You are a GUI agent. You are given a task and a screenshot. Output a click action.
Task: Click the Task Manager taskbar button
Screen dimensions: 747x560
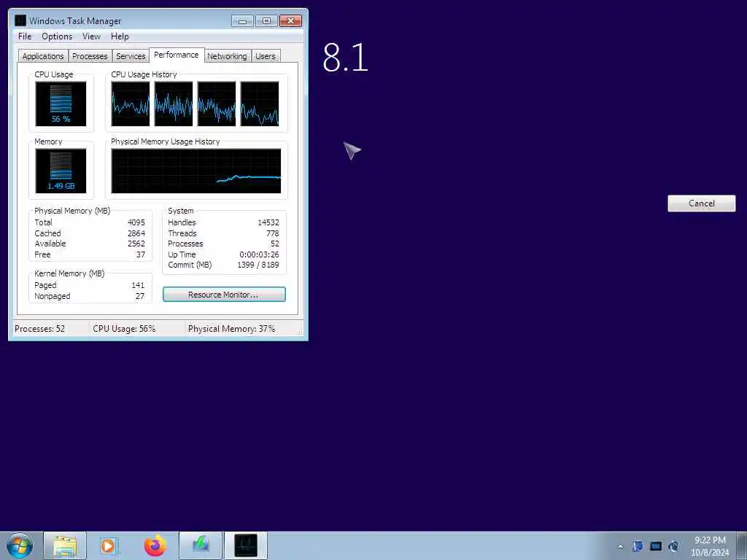pos(246,545)
